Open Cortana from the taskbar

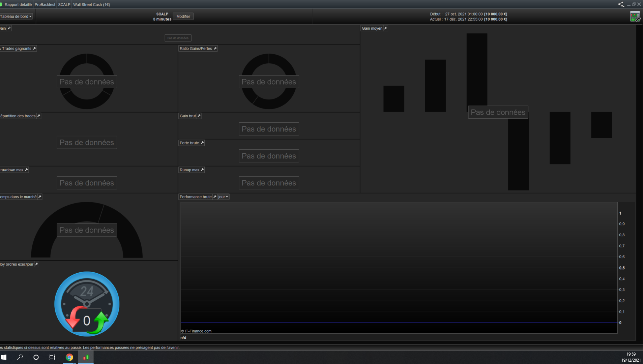36,357
